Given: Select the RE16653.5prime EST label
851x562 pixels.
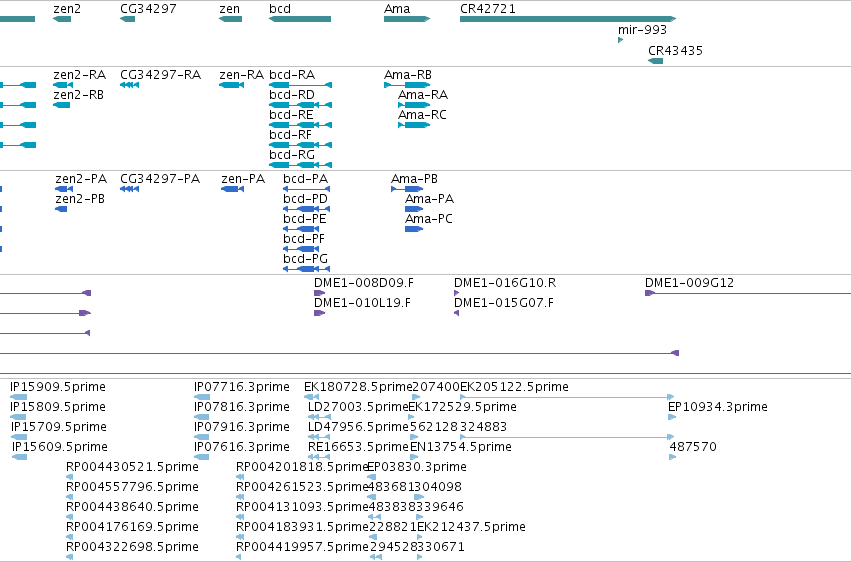Looking at the screenshot, I should click(x=358, y=447).
